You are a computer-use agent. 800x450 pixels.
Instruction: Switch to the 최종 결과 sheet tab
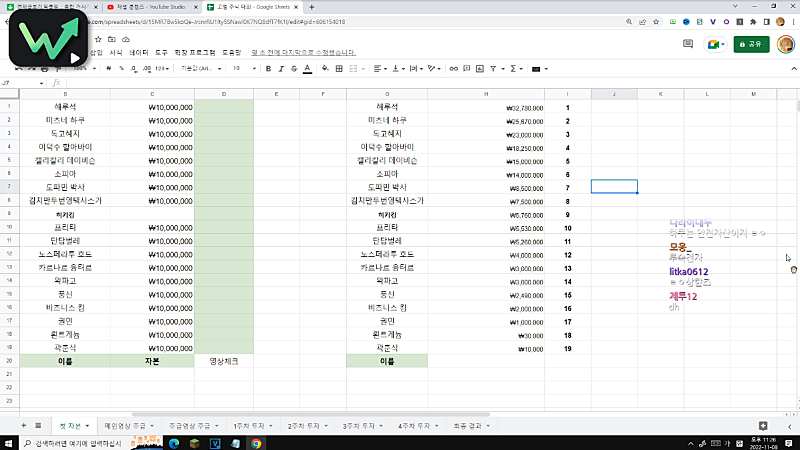point(468,425)
